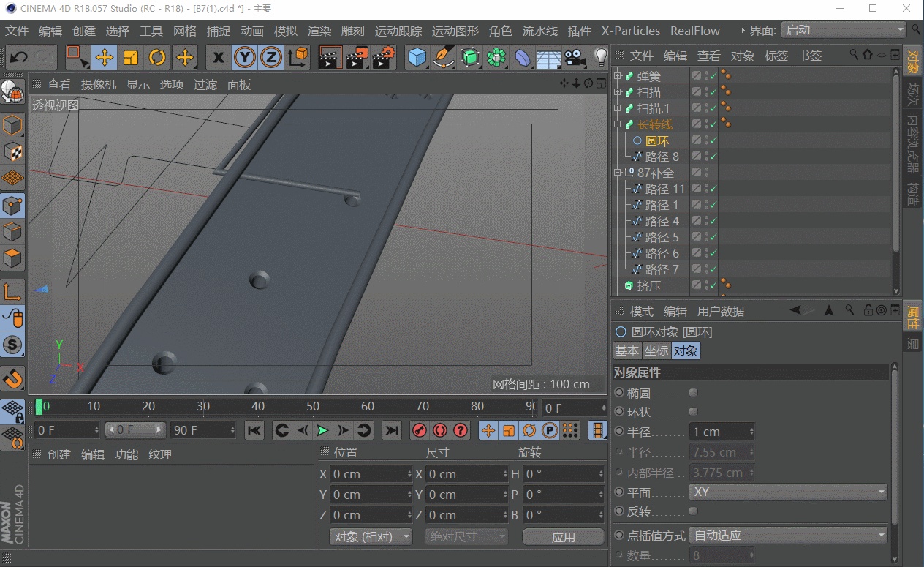Image resolution: width=924 pixels, height=567 pixels.
Task: Click the Undo arrow icon
Action: [x=18, y=57]
